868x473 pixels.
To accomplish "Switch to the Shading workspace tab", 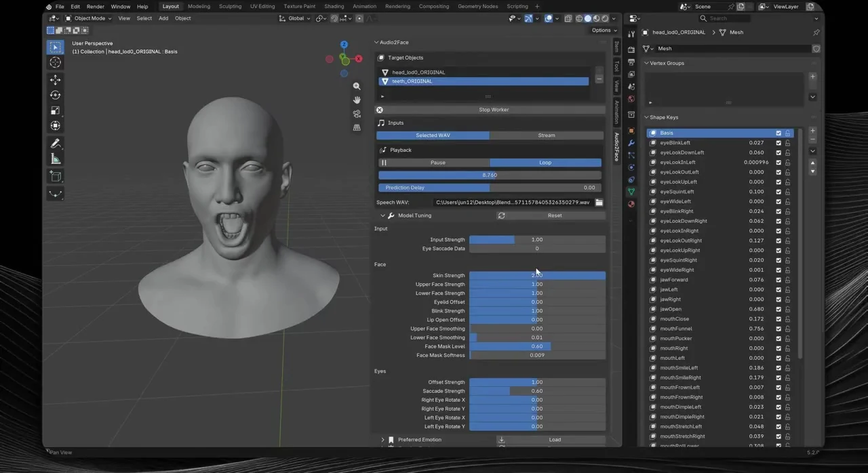I will pos(334,6).
